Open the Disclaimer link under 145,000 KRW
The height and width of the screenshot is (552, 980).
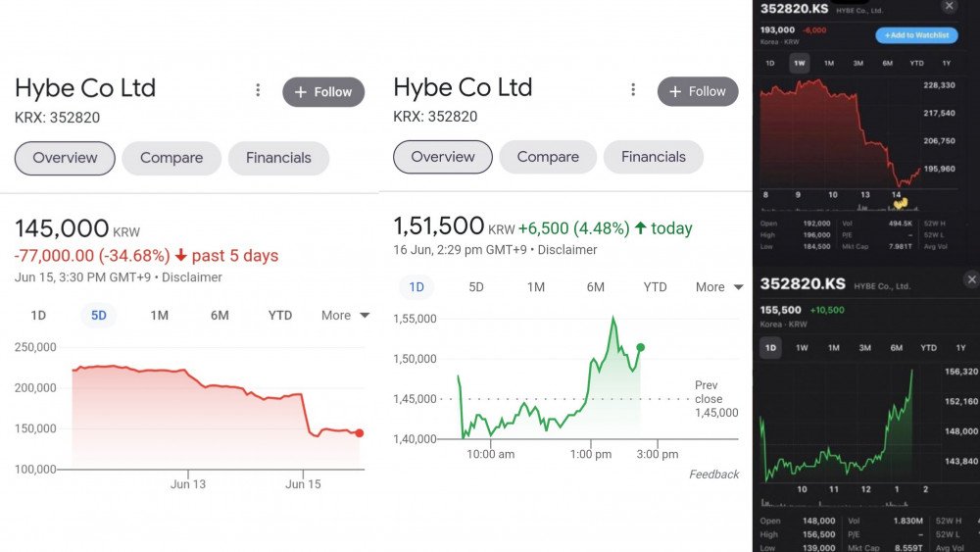point(192,276)
